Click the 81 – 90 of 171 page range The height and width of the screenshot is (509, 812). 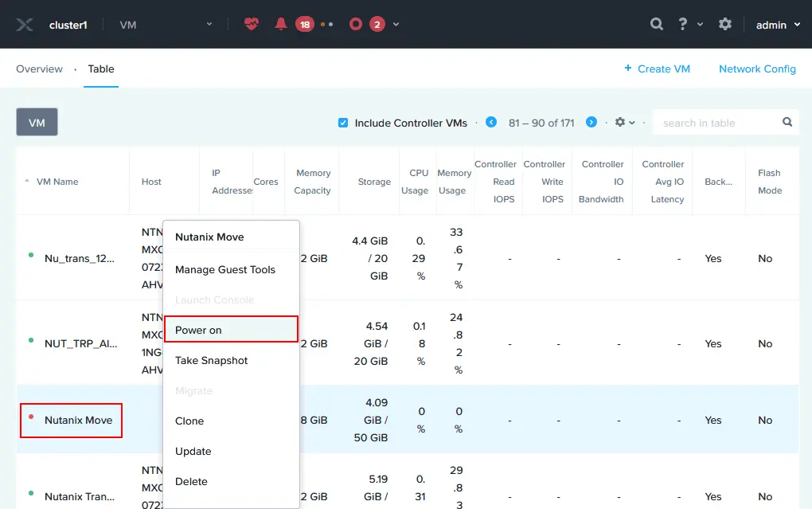(541, 123)
